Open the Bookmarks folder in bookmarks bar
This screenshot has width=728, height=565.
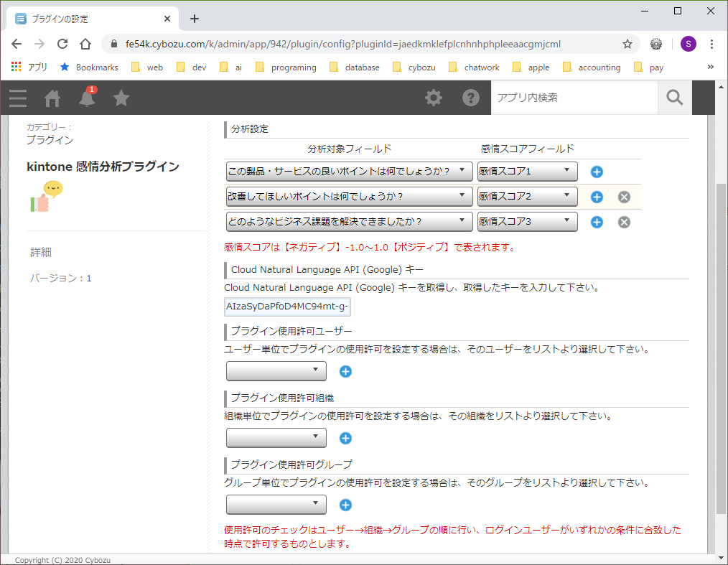coord(89,67)
